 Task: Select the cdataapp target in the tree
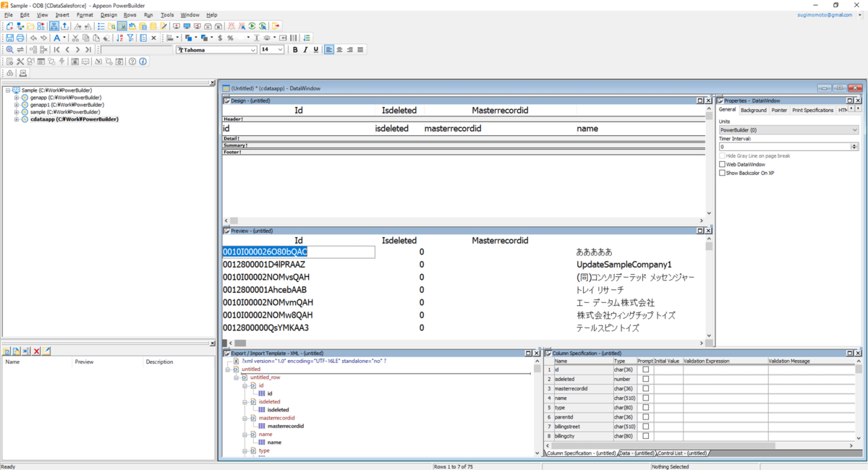(74, 119)
